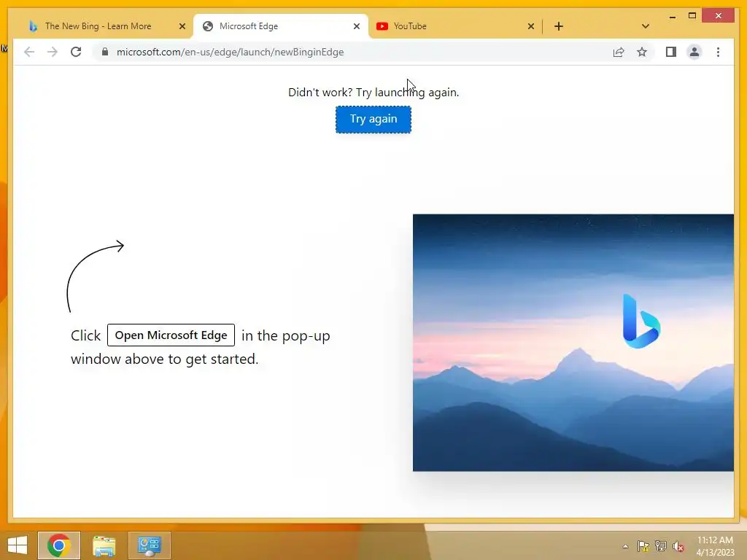This screenshot has width=747, height=560.
Task: Click the Bing mountain image
Action: coord(573,343)
